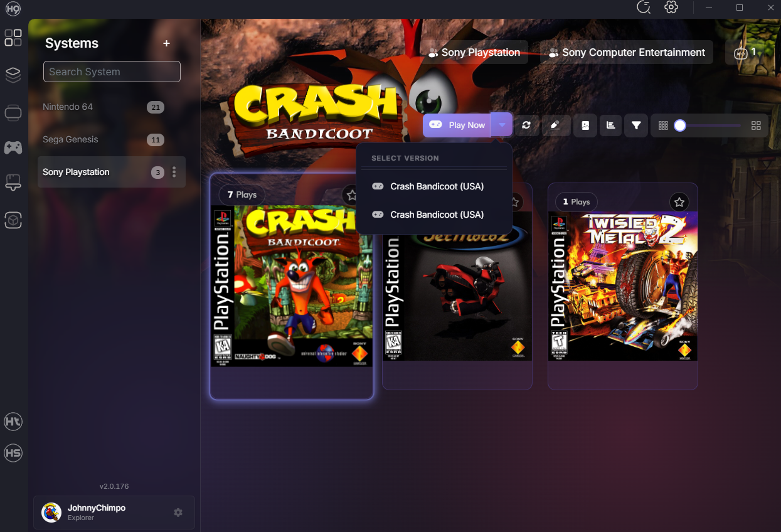Screen dimensions: 781x532
Task: Add a system with the plus icon
Action: point(166,43)
